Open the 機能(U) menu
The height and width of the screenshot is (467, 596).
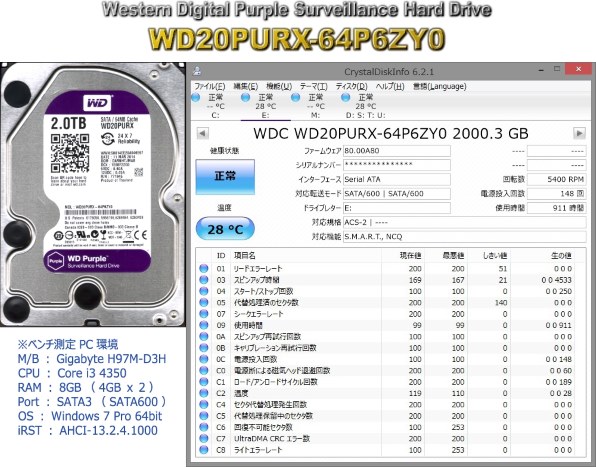pos(279,86)
